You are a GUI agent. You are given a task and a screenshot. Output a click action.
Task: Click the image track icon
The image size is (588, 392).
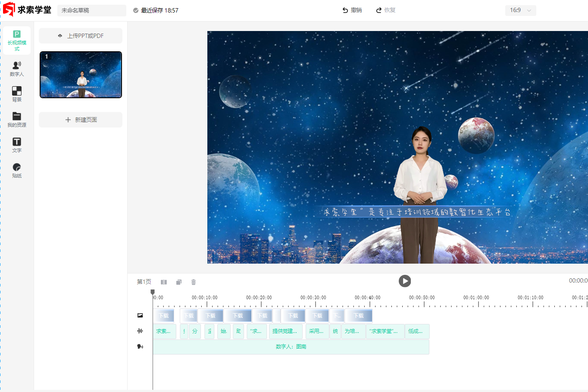click(140, 315)
